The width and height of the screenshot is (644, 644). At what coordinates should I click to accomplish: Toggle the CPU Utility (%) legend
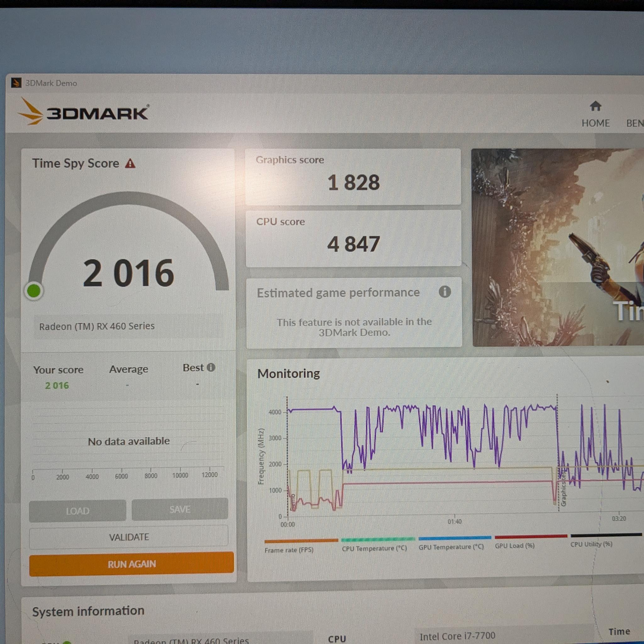(x=606, y=540)
